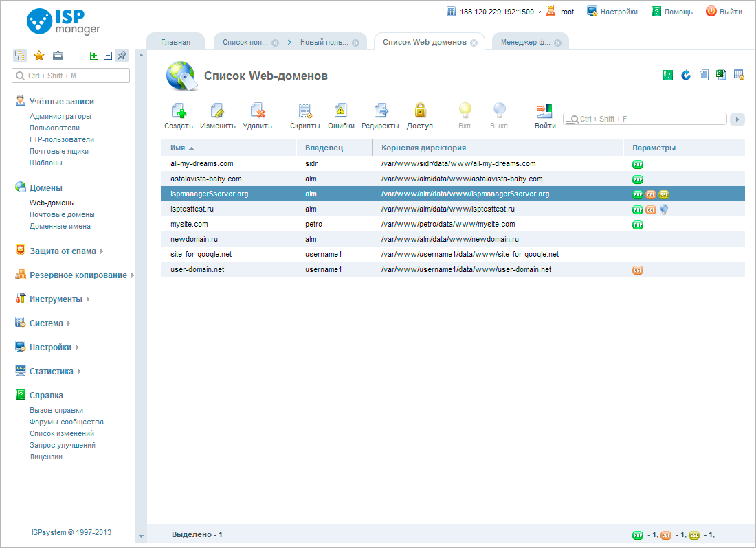Collapse the Справка section
Screen dimensions: 756x548
tap(46, 396)
